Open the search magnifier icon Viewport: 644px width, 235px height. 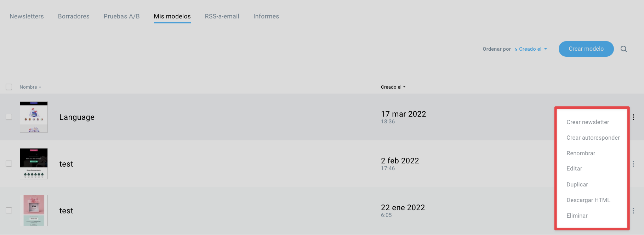[623, 49]
